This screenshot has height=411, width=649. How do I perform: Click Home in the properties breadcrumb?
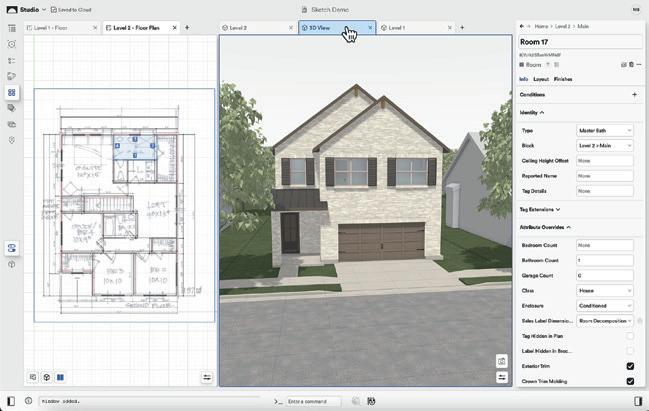click(541, 26)
